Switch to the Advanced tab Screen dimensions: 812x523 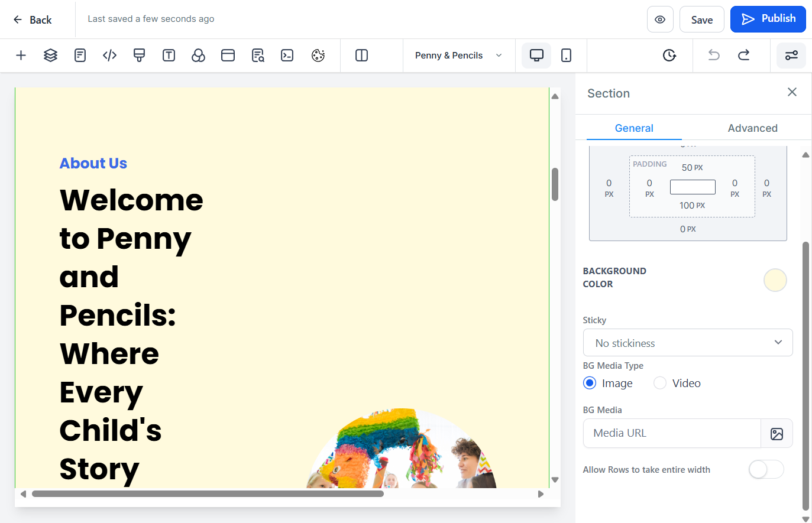tap(752, 128)
